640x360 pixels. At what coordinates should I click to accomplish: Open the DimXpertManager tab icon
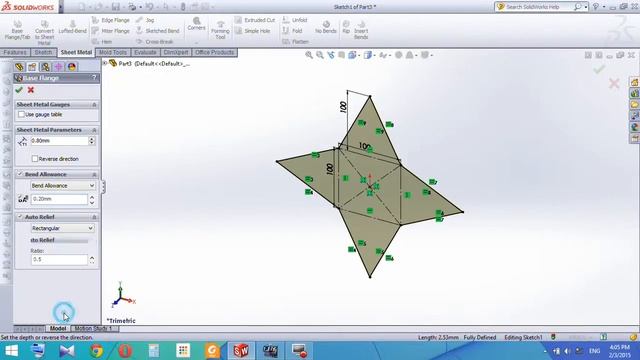click(x=58, y=67)
